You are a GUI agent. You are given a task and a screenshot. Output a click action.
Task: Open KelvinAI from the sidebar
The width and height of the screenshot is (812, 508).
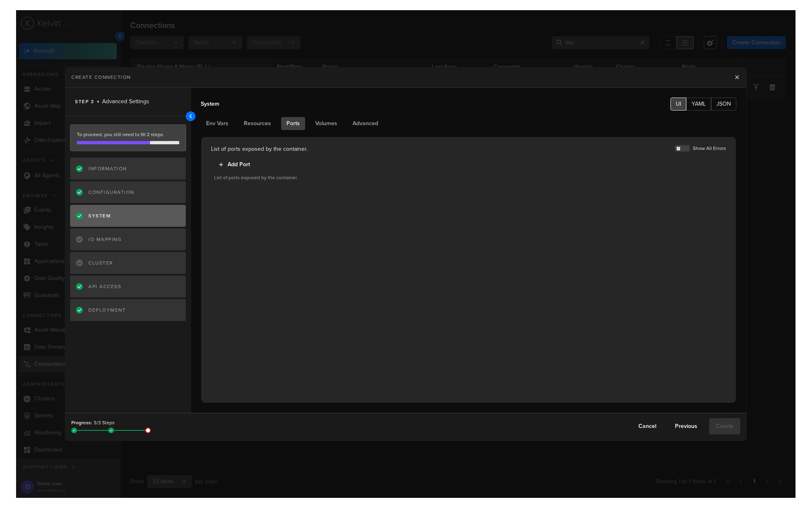pos(68,51)
